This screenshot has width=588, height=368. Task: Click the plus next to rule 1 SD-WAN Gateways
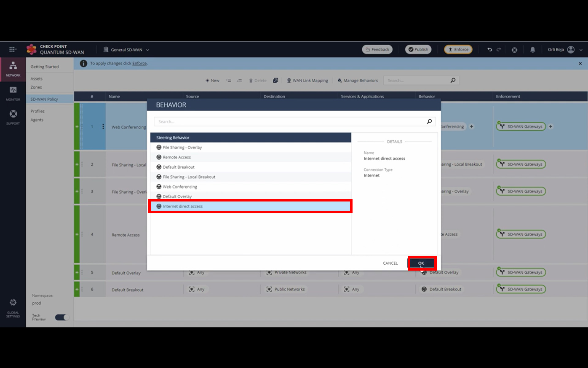(x=551, y=126)
